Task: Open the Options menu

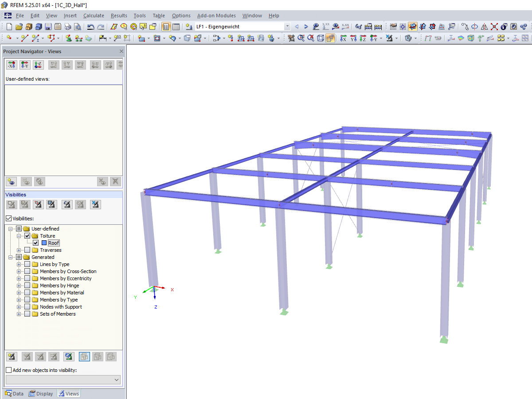Action: coord(181,16)
